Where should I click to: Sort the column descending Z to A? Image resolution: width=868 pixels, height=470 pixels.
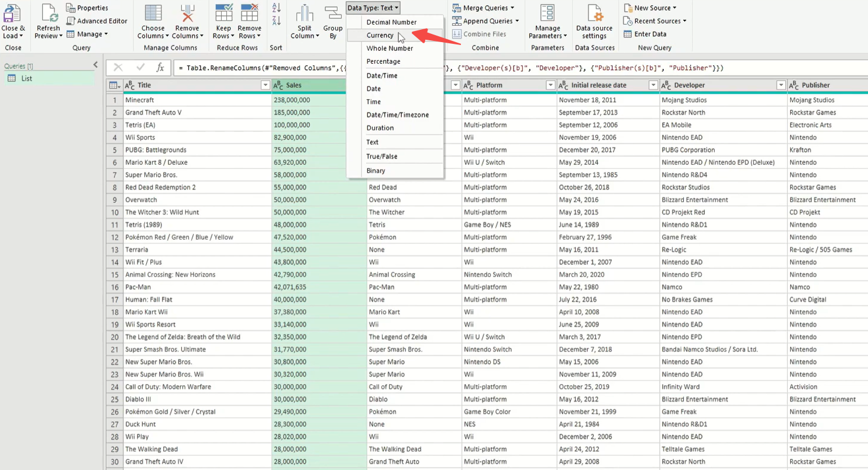coord(277,21)
